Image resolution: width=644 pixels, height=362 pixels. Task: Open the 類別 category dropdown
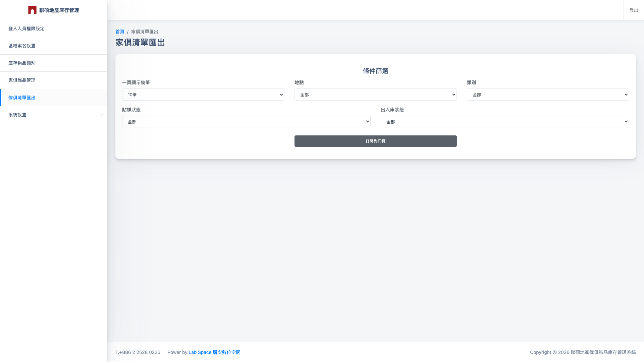coord(548,95)
